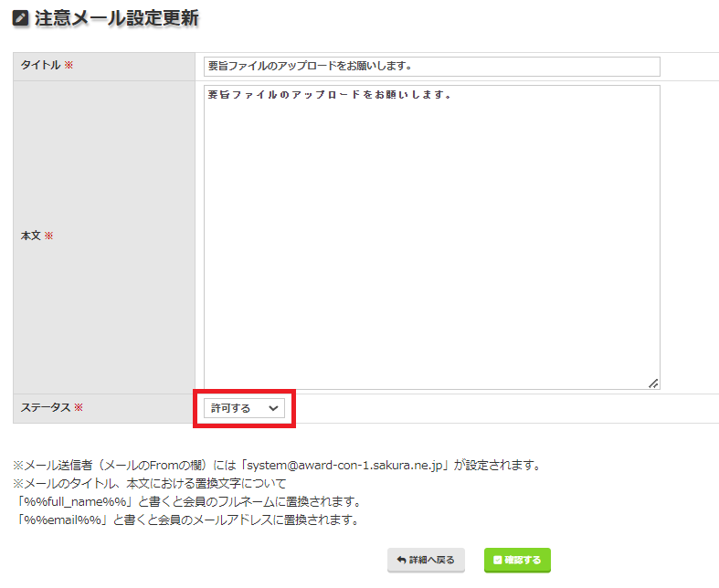Click inside the 本文 text area
Image resolution: width=719 pixels, height=588 pixels.
click(x=431, y=237)
